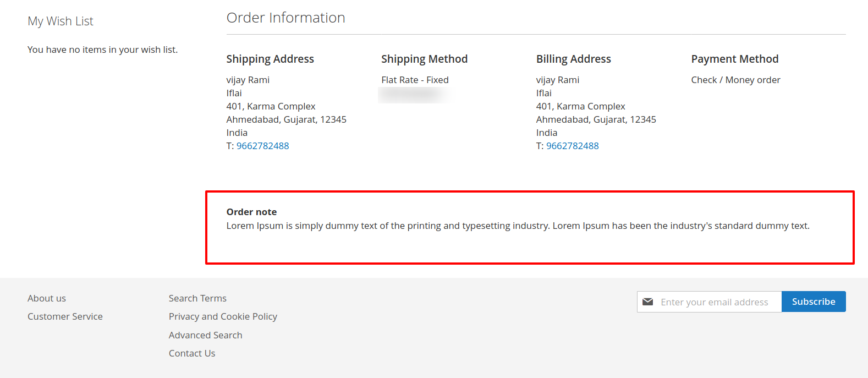This screenshot has width=868, height=378.
Task: Click the Shipping Address heading
Action: click(x=270, y=59)
